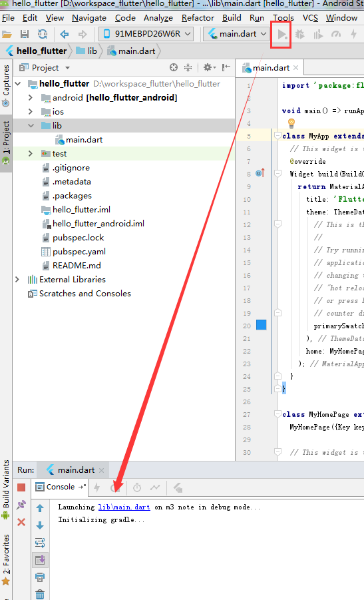Navigate back with the left arrow icon
Screen dimensions: 364x600
tap(65, 35)
